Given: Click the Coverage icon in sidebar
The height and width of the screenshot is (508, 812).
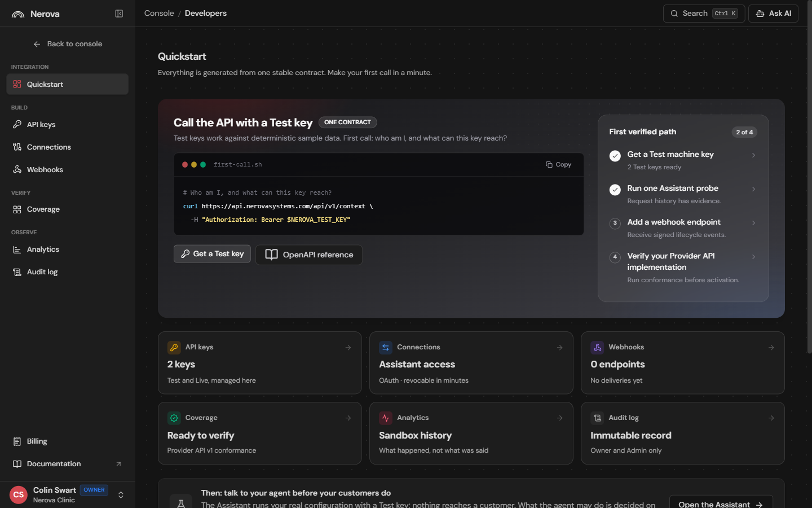Looking at the screenshot, I should pyautogui.click(x=17, y=209).
